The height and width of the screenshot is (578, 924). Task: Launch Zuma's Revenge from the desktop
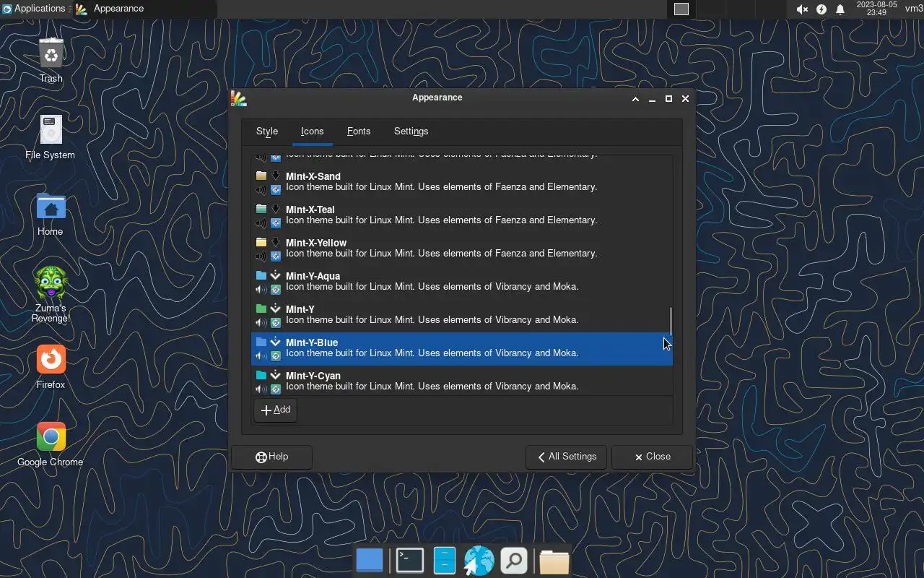tap(51, 284)
